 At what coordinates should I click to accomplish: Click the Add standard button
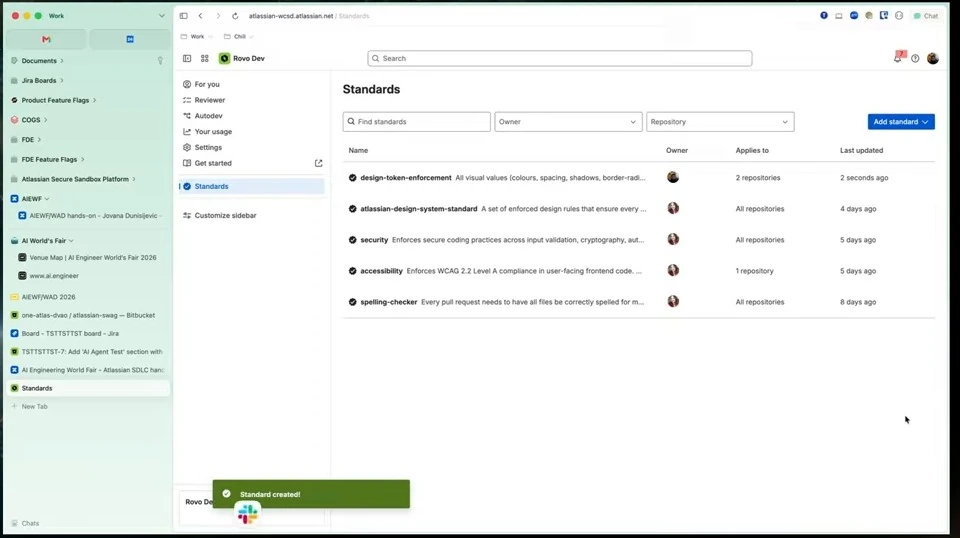(901, 122)
